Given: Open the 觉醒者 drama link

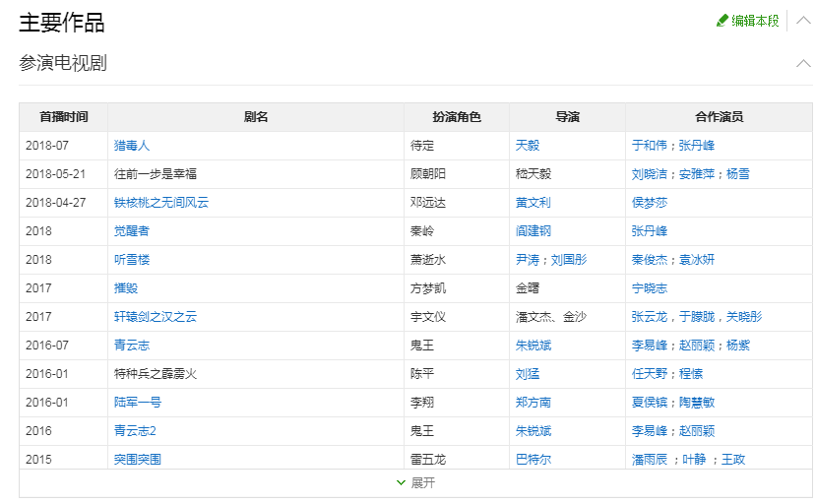Looking at the screenshot, I should [x=132, y=231].
